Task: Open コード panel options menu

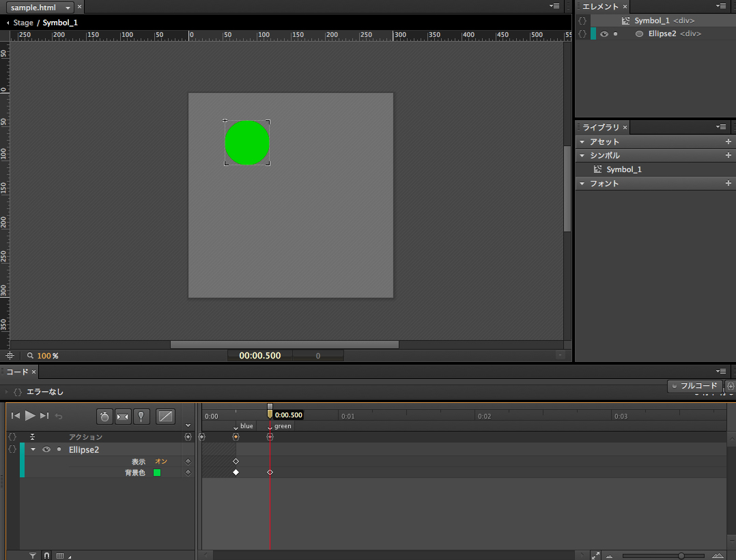Action: pyautogui.click(x=721, y=372)
